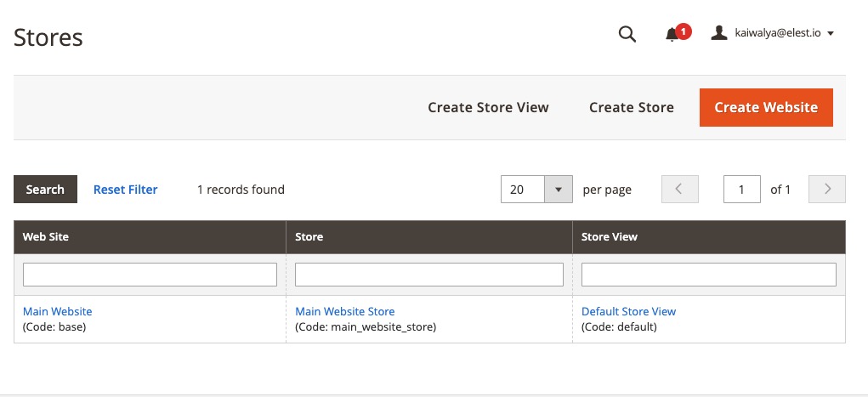Sort by the Store column header
Viewport: 868px width, 397px height.
coord(429,237)
